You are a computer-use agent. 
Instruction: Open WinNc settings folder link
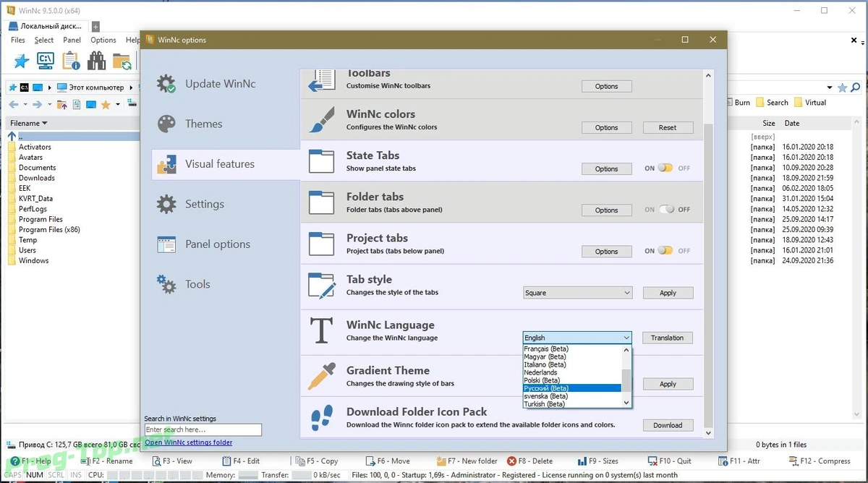189,443
